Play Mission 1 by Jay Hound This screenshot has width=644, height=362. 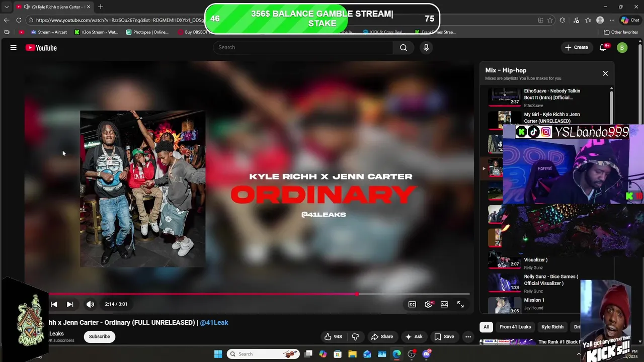pos(533,305)
